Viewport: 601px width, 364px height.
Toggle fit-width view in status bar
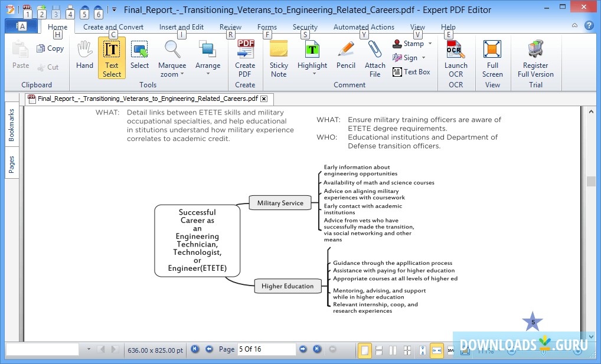pyautogui.click(x=437, y=350)
